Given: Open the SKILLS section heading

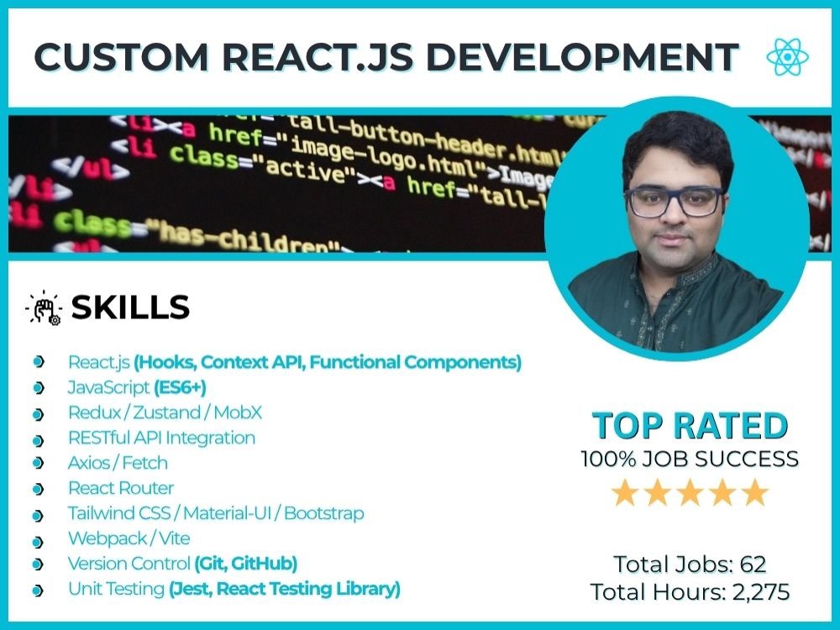Looking at the screenshot, I should coord(130,307).
